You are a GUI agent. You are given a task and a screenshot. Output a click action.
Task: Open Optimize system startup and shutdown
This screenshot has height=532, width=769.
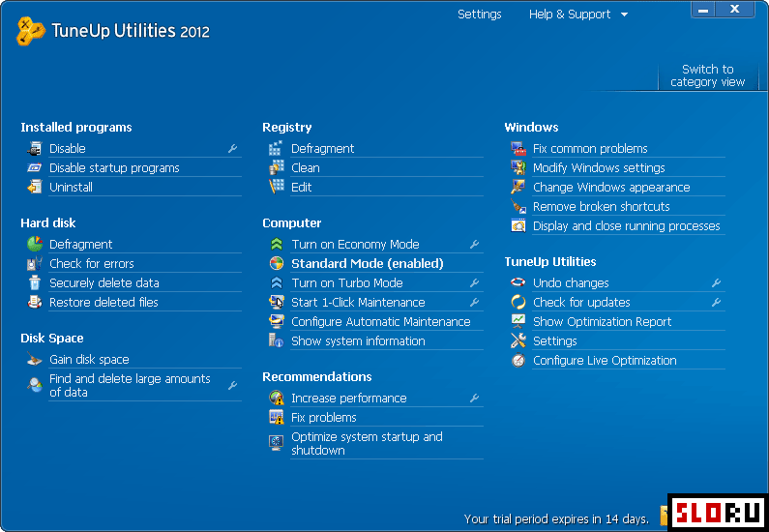[x=367, y=443]
